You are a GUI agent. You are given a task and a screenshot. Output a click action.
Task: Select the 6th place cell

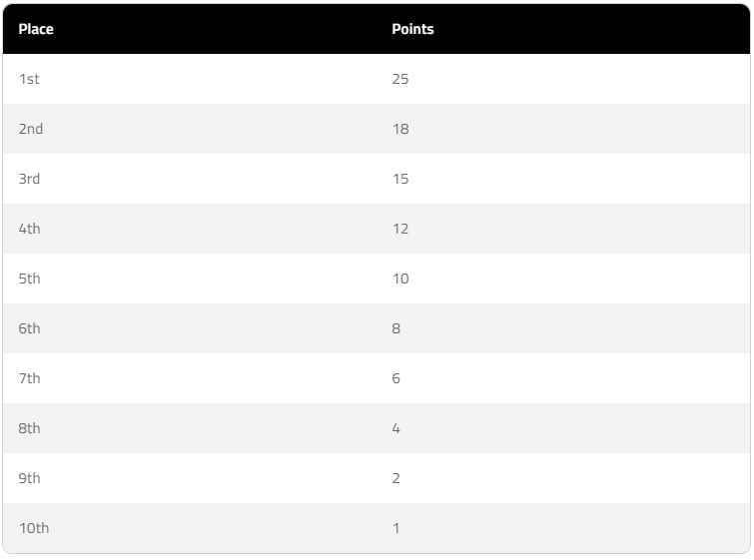tap(29, 328)
